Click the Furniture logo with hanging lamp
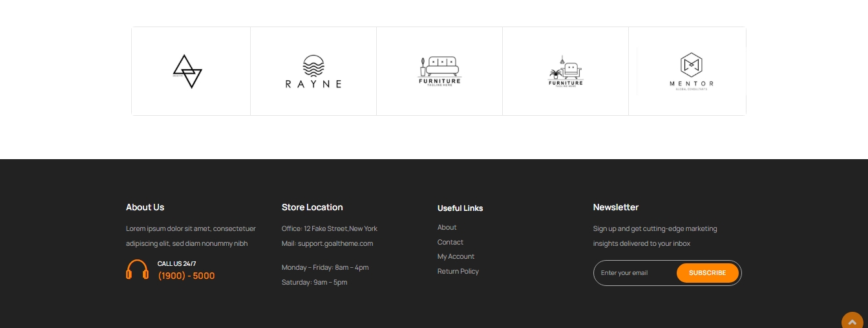This screenshot has width=868, height=328. coord(566,72)
